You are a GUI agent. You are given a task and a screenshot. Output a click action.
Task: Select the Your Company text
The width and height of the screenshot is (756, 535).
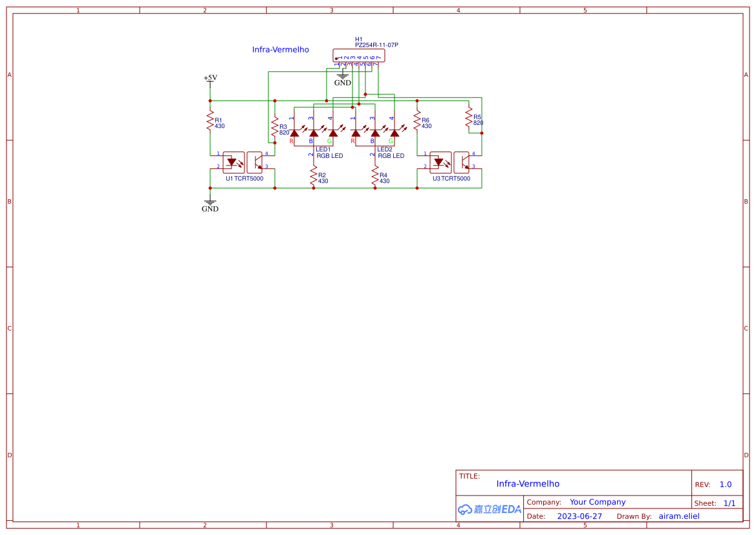pos(598,501)
